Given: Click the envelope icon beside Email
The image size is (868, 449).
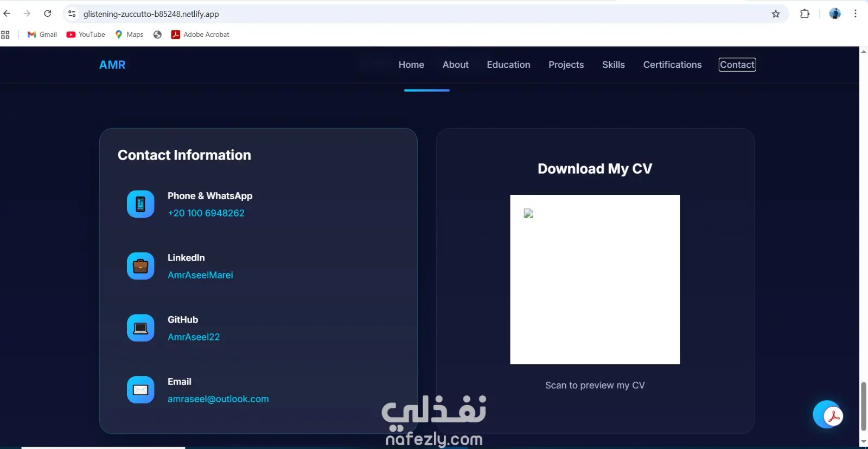Looking at the screenshot, I should click(x=141, y=390).
